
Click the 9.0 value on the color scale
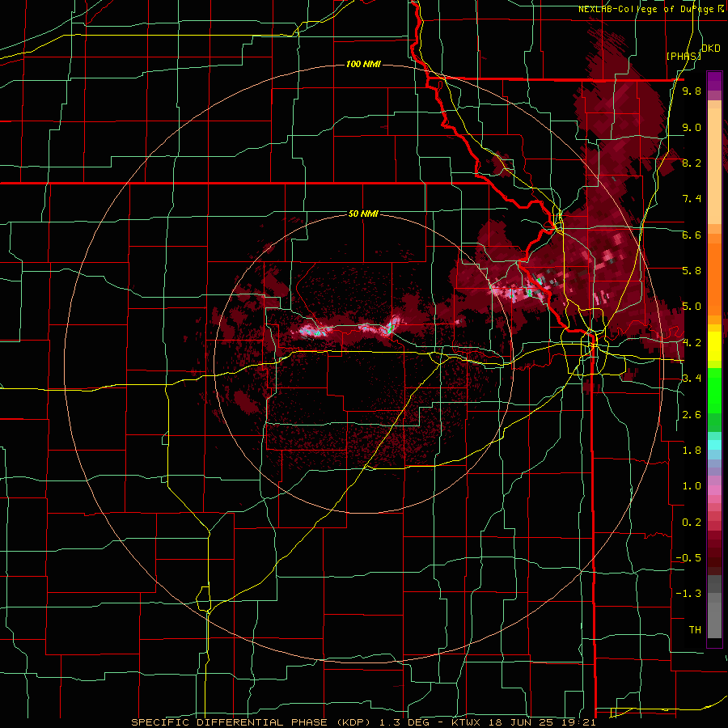692,128
